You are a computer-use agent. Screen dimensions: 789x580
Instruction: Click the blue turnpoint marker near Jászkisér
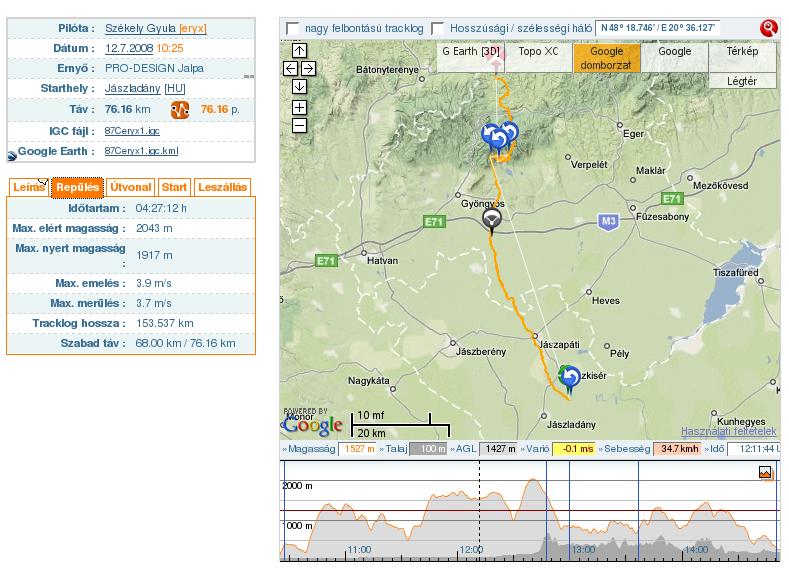570,379
